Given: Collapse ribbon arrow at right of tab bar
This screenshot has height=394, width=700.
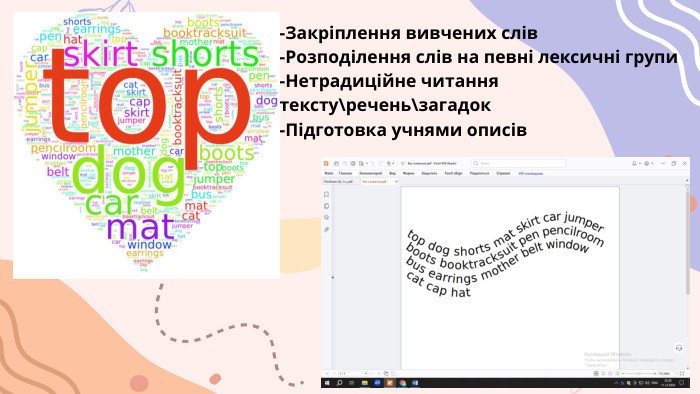Looking at the screenshot, I should point(687,180).
